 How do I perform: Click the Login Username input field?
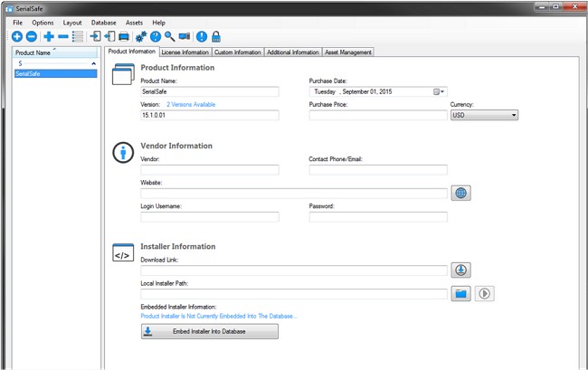tap(210, 217)
